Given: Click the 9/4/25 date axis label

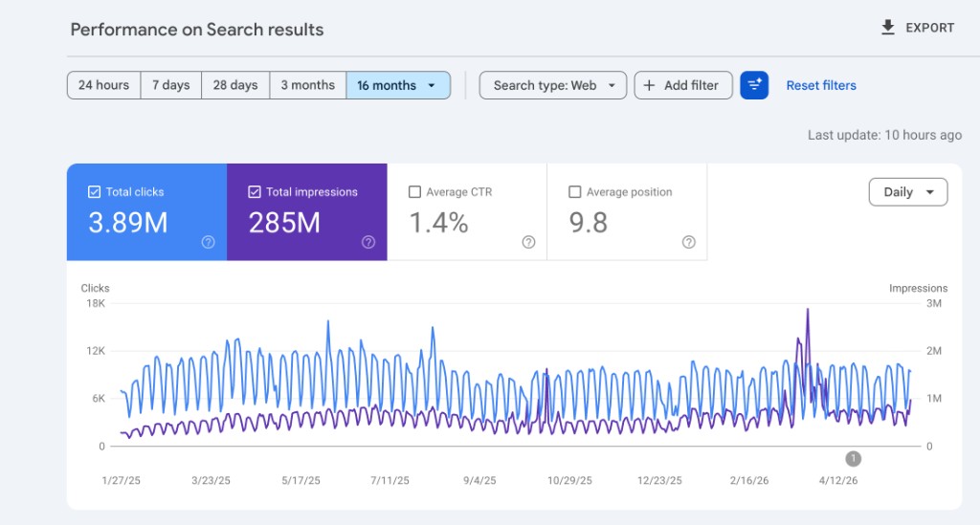Looking at the screenshot, I should point(479,481).
